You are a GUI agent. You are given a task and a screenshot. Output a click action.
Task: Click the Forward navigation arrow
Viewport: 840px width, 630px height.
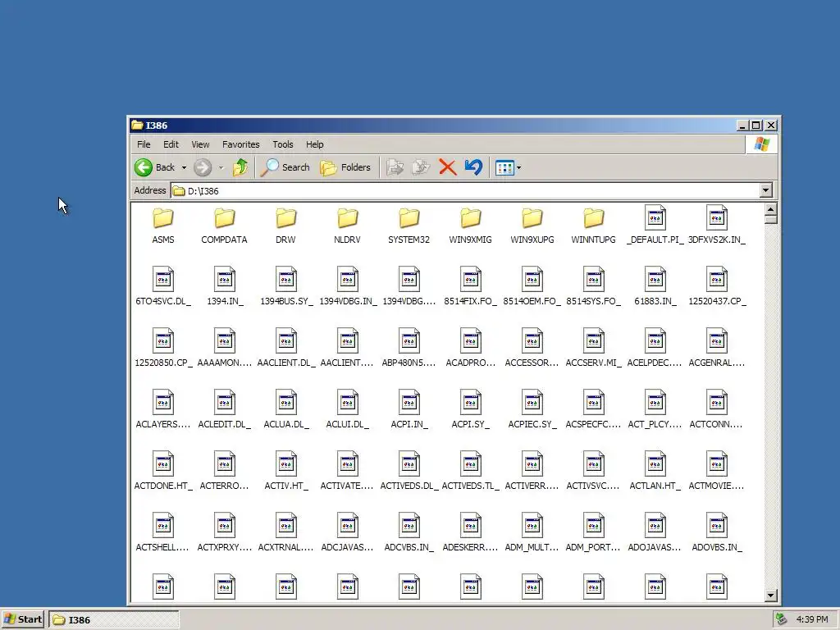tap(203, 167)
